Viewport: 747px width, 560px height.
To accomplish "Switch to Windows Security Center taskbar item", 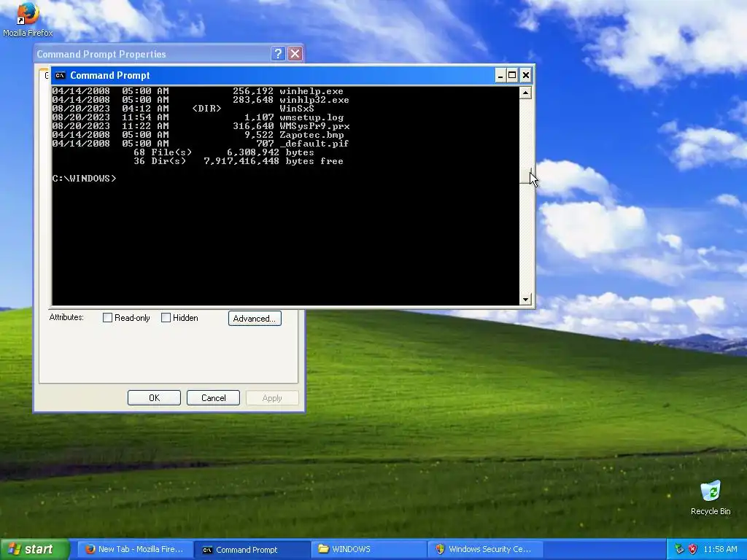I will [x=487, y=549].
